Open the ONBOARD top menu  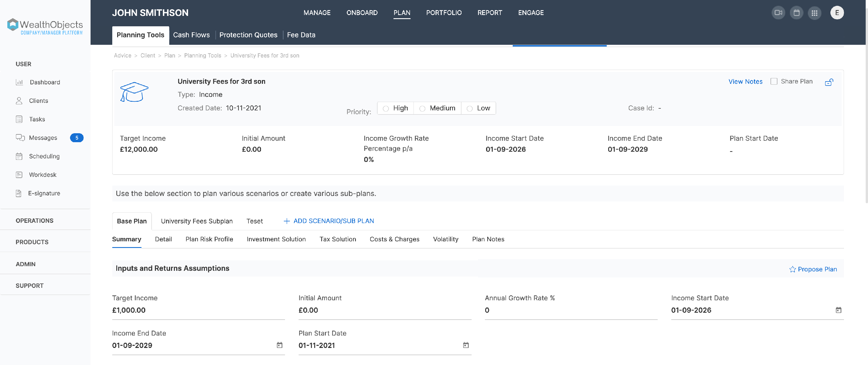[362, 13]
